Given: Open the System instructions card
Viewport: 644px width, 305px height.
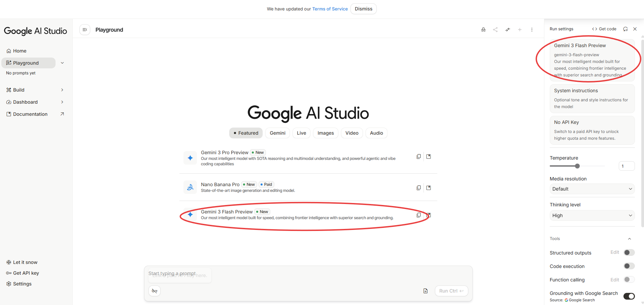Looking at the screenshot, I should tap(592, 99).
